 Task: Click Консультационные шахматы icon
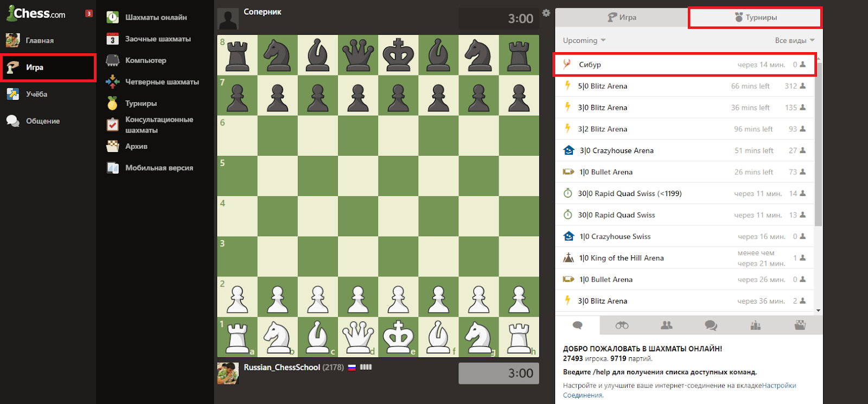112,125
